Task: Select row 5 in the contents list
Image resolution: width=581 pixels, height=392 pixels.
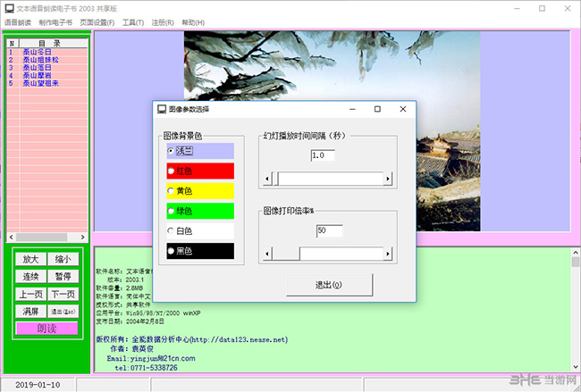Action: click(47, 83)
